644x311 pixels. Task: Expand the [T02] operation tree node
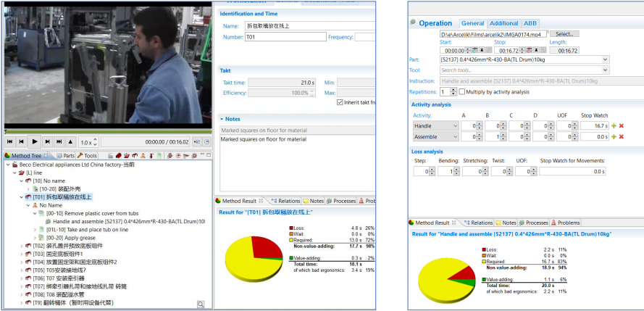pyautogui.click(x=21, y=245)
